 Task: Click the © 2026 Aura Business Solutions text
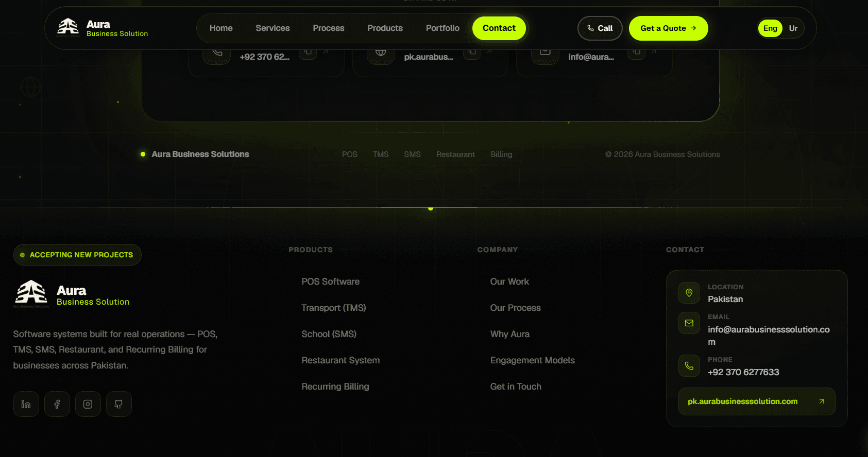pyautogui.click(x=662, y=154)
